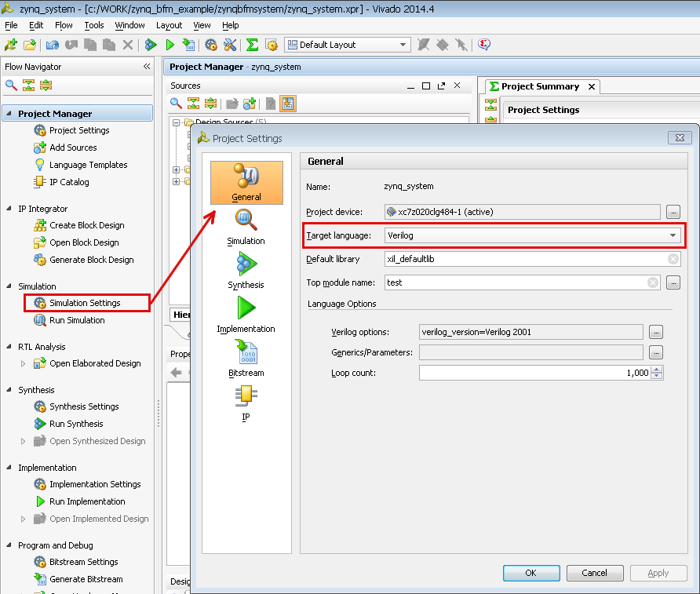Collapse all in Flow Navigator
The image size is (700, 594).
click(28, 85)
